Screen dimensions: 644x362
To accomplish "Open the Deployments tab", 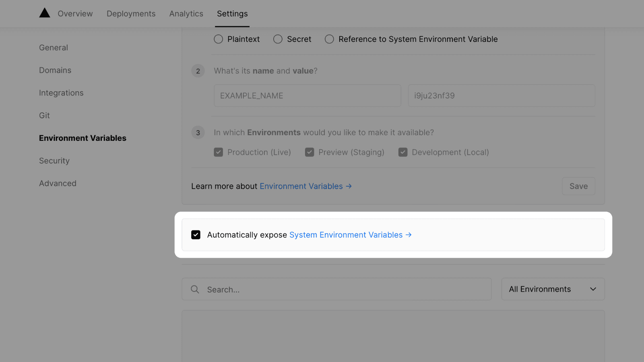I will (131, 14).
